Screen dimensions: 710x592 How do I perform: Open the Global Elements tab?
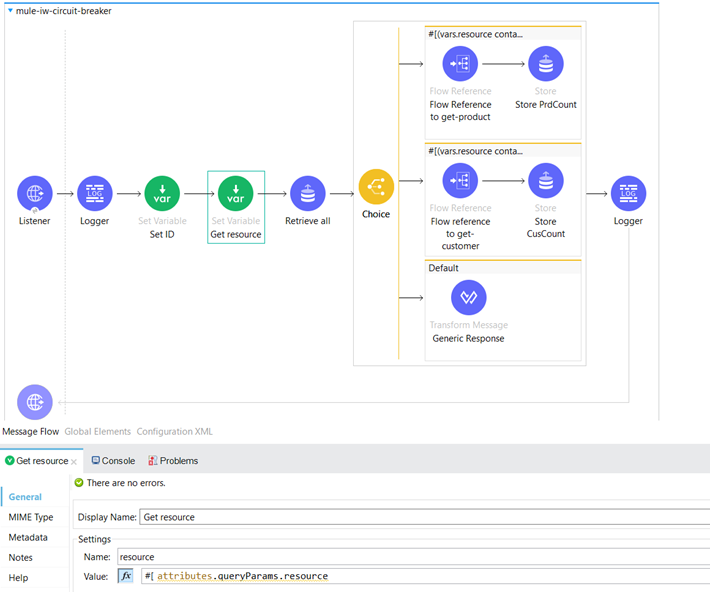pyautogui.click(x=97, y=432)
